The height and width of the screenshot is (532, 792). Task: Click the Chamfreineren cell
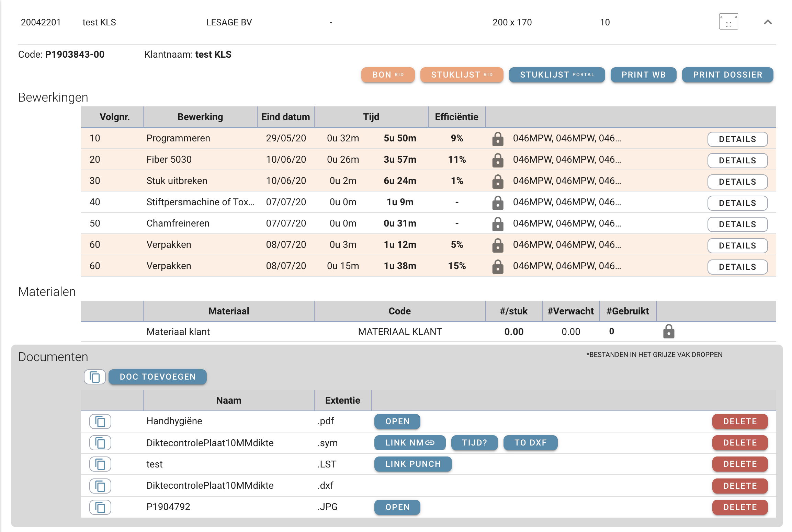[178, 223]
